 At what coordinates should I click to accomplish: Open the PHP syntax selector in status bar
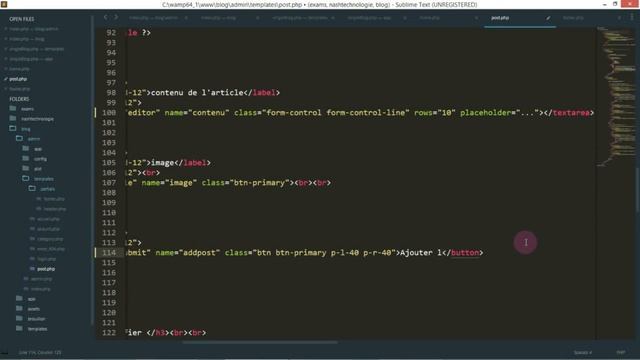pos(620,352)
